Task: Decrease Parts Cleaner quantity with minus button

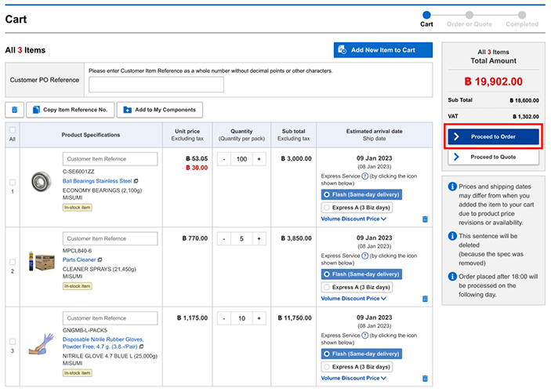Action: pos(223,238)
